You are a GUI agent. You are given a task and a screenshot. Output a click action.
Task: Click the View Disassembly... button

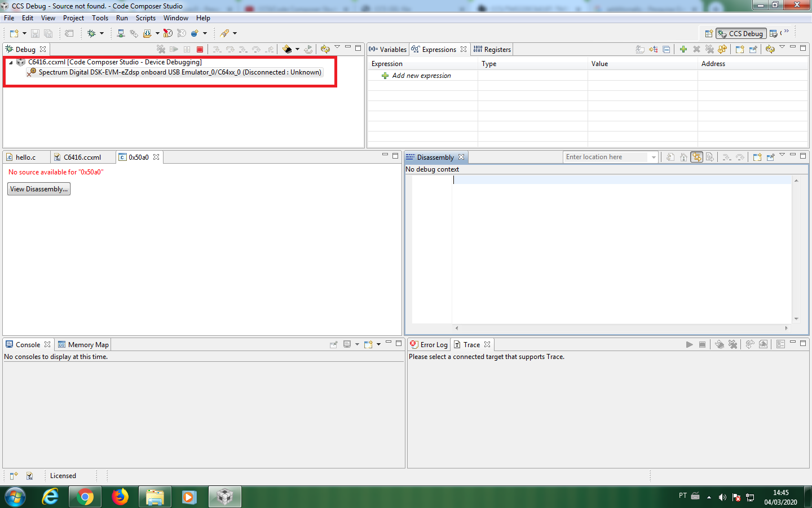coord(39,189)
